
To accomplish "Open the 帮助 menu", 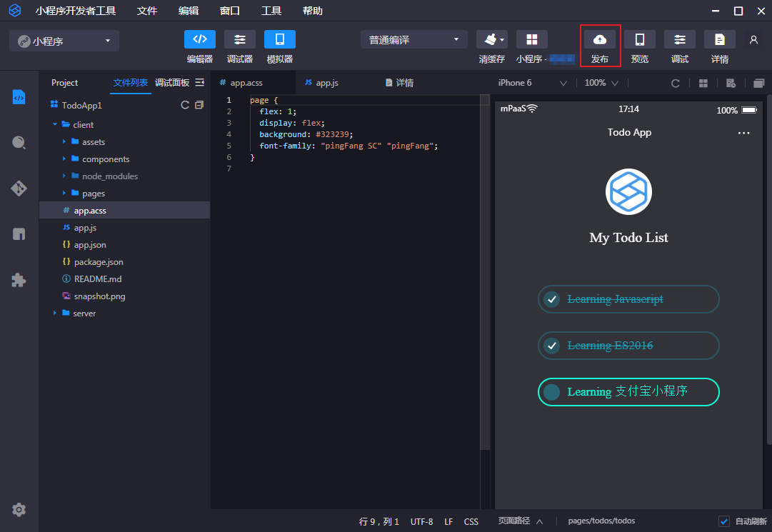I will [x=312, y=11].
